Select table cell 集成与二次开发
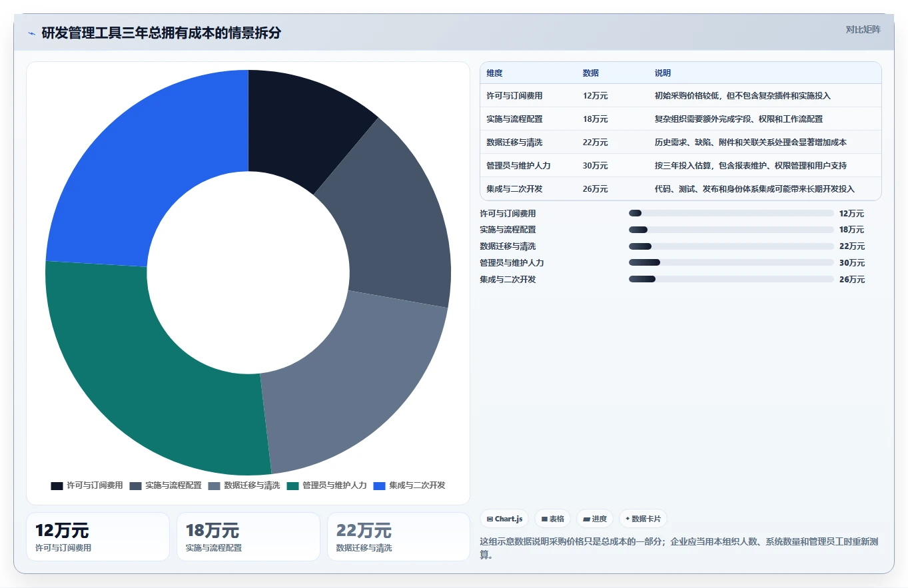Image resolution: width=908 pixels, height=588 pixels. [514, 189]
